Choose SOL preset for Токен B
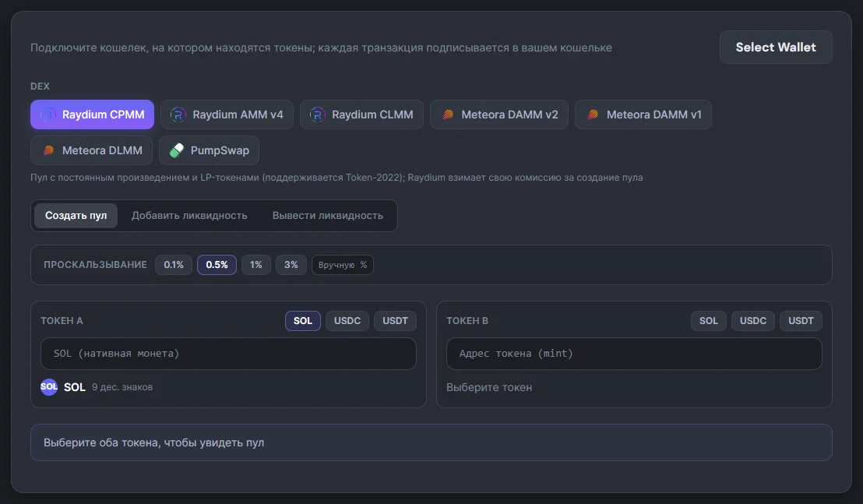The image size is (863, 504). pos(708,321)
